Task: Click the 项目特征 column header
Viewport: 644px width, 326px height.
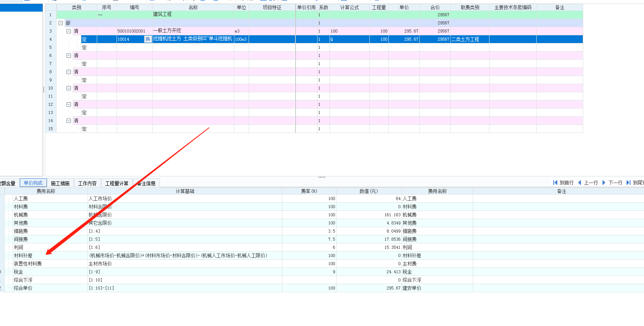Action: pyautogui.click(x=272, y=7)
